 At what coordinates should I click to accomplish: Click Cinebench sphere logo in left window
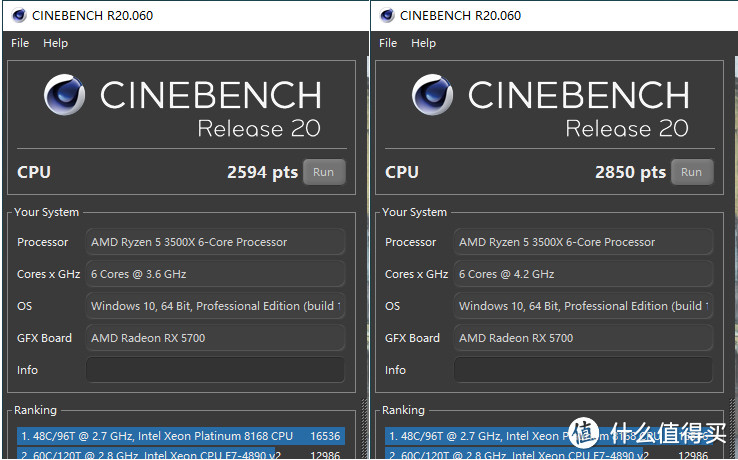[x=64, y=95]
